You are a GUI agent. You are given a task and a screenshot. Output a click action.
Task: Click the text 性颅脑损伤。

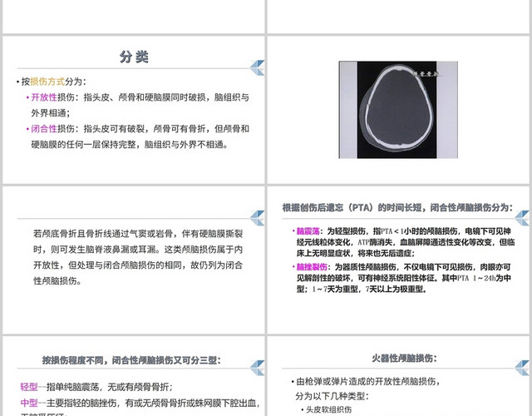(57, 281)
